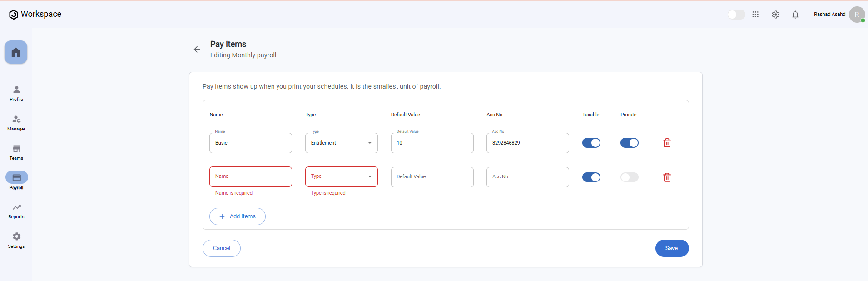Click the Home icon in sidebar
Screen dimensions: 868x281
tap(16, 52)
